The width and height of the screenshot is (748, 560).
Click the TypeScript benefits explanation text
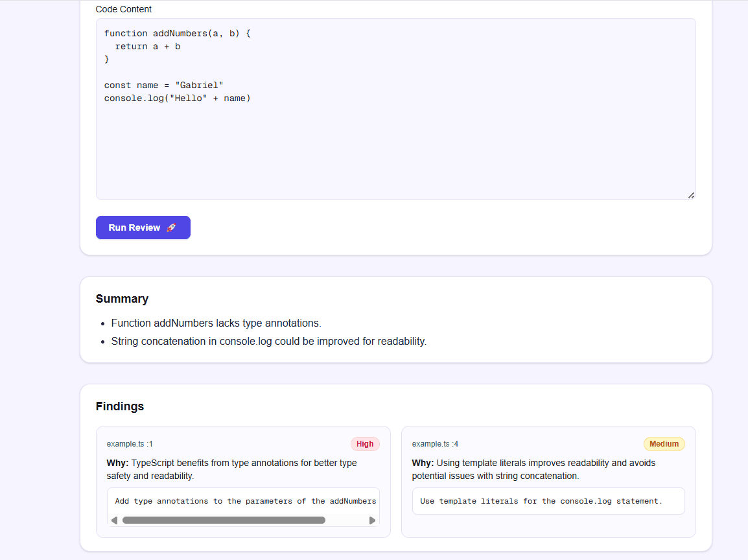232,469
